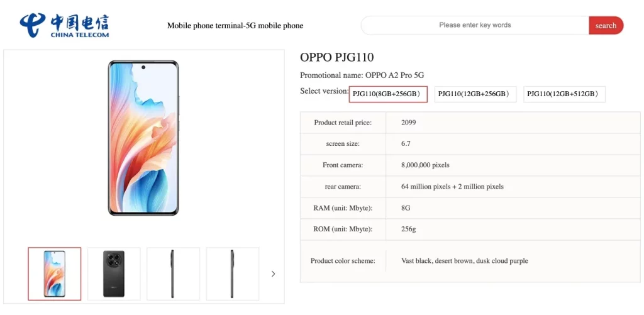Select the PJG110(8GB+256GB) version option

[x=388, y=94]
